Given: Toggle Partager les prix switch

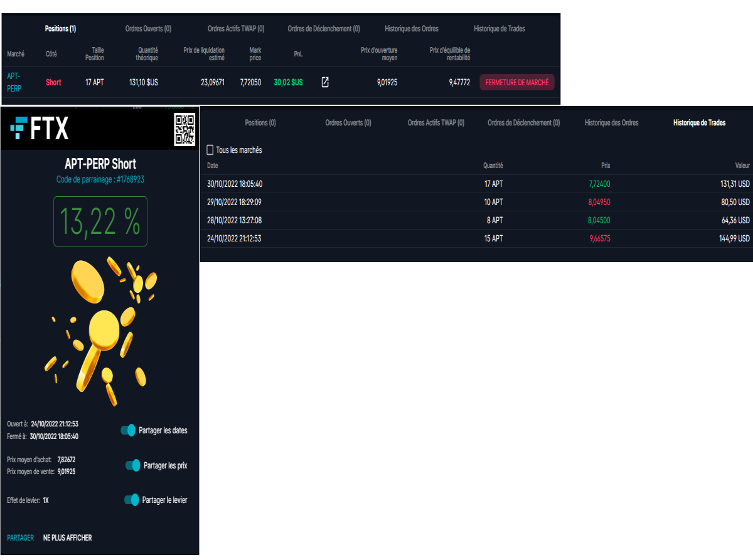Looking at the screenshot, I should pos(132,465).
